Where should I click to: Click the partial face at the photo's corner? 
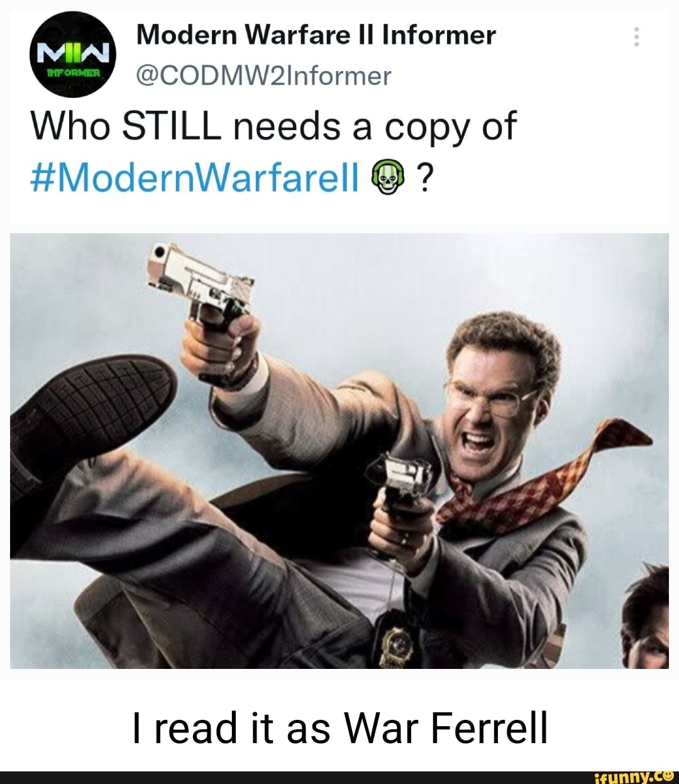pyautogui.click(x=646, y=622)
